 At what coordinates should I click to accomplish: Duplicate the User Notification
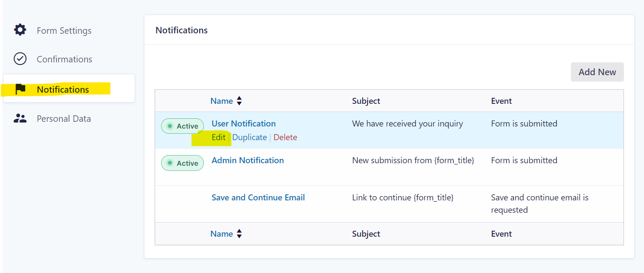tap(250, 137)
